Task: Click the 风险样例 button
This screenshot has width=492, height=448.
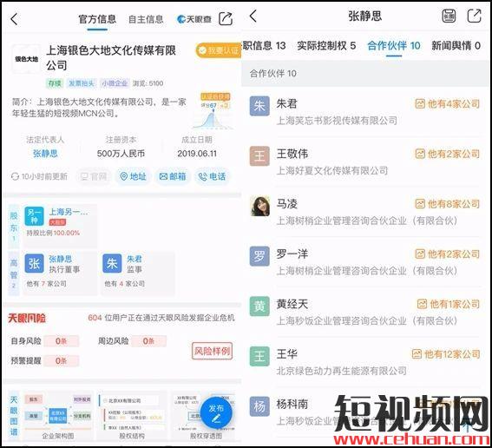Action: point(212,351)
